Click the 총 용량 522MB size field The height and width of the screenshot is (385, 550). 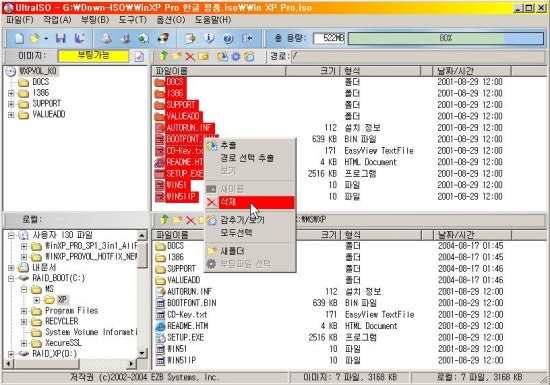tap(329, 38)
